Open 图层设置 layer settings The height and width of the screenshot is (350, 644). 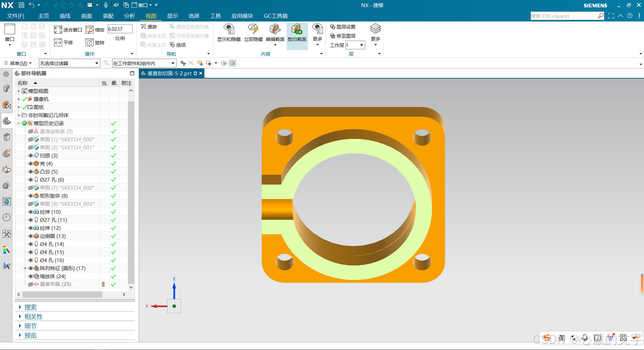click(x=343, y=27)
